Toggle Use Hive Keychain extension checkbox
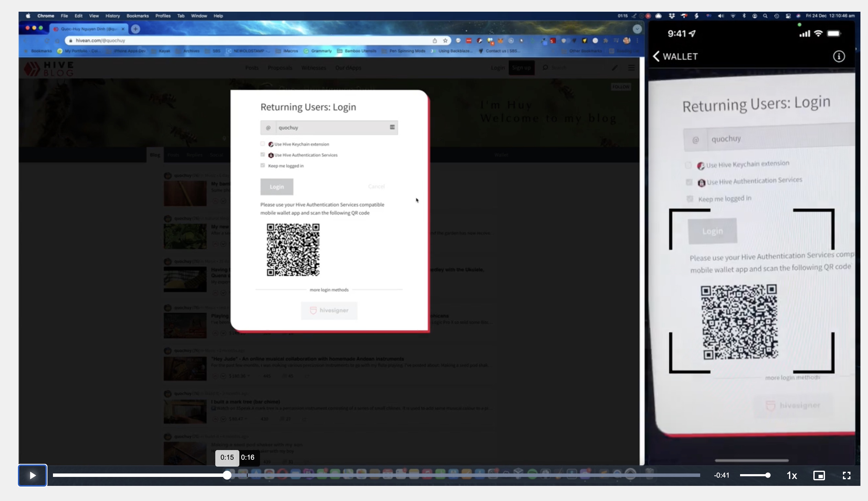Image resolution: width=868 pixels, height=501 pixels. tap(263, 144)
